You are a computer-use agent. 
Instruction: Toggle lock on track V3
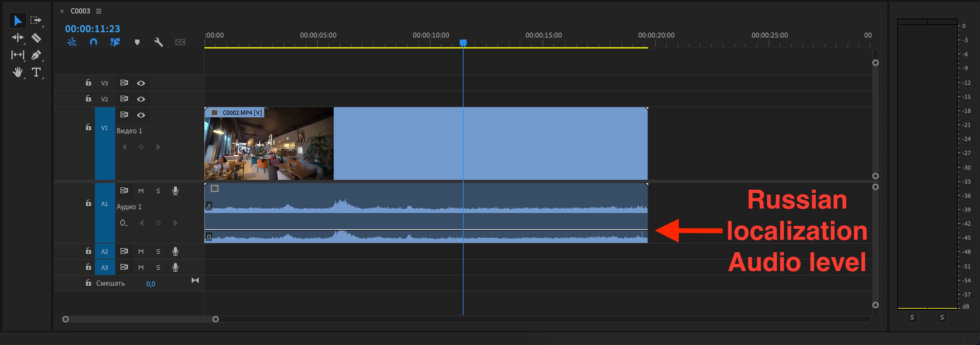88,83
